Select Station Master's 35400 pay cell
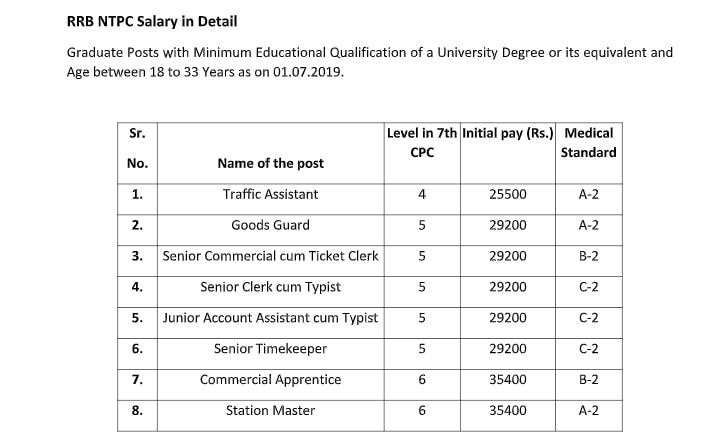713x446 pixels. click(x=507, y=411)
